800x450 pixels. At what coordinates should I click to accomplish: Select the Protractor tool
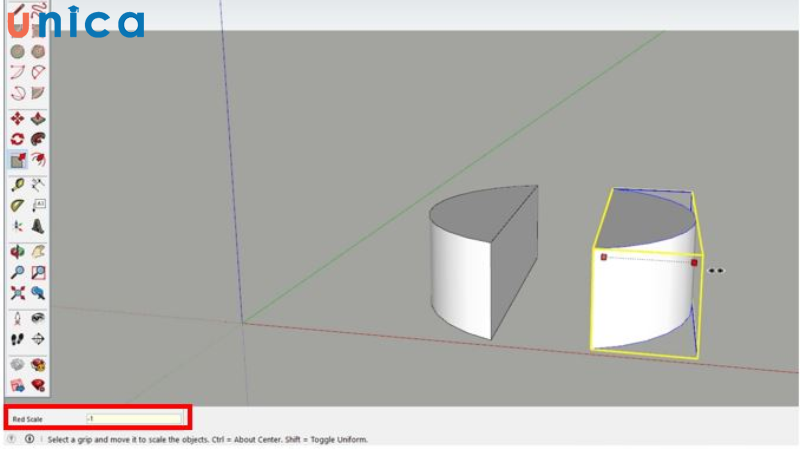point(18,206)
